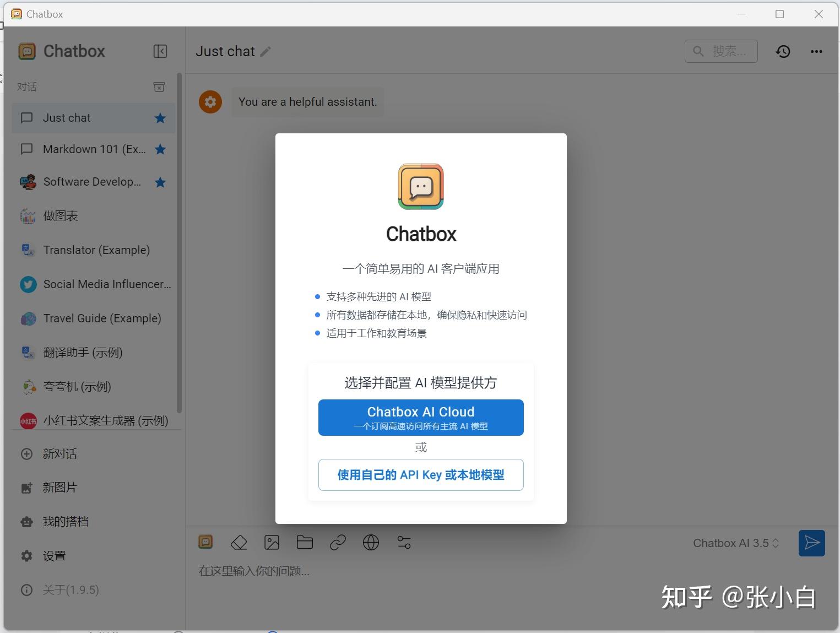The height and width of the screenshot is (633, 840).
Task: Open Markdown 101 conversation
Action: coord(94,149)
